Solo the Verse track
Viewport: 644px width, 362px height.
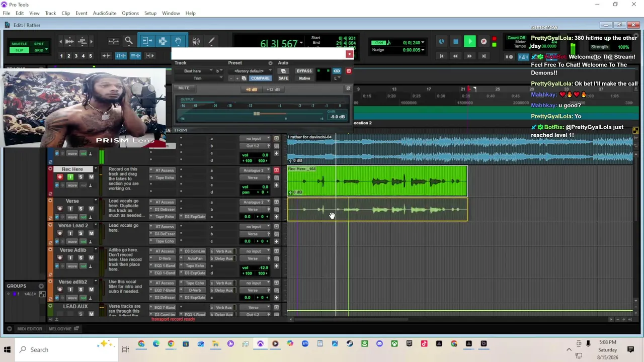pyautogui.click(x=80, y=209)
